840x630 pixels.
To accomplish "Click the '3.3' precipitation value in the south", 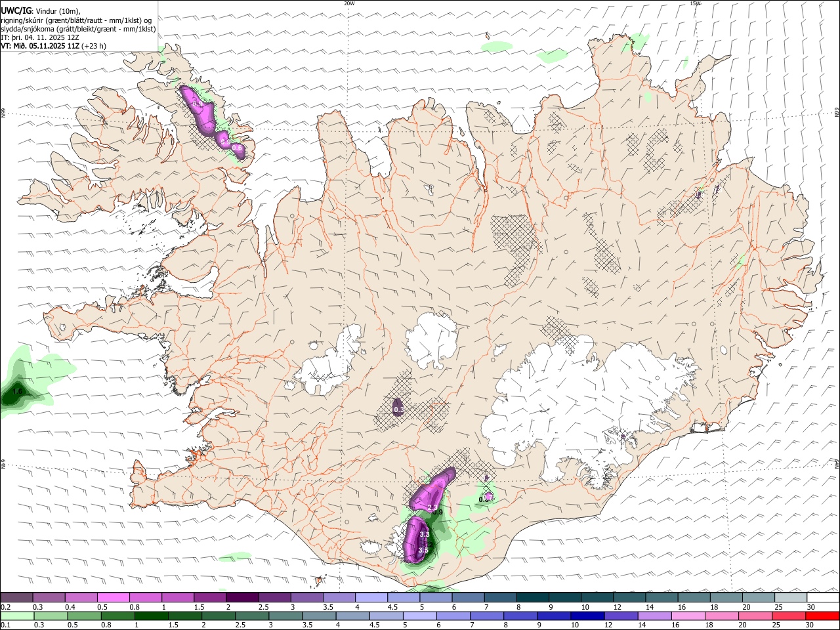I will [424, 535].
